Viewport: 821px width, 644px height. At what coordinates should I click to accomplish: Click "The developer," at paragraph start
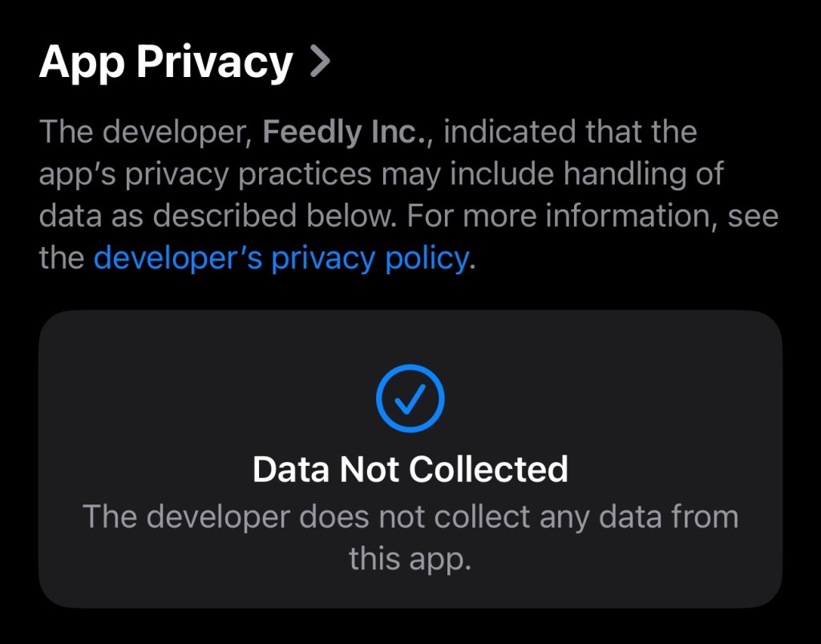pos(146,132)
